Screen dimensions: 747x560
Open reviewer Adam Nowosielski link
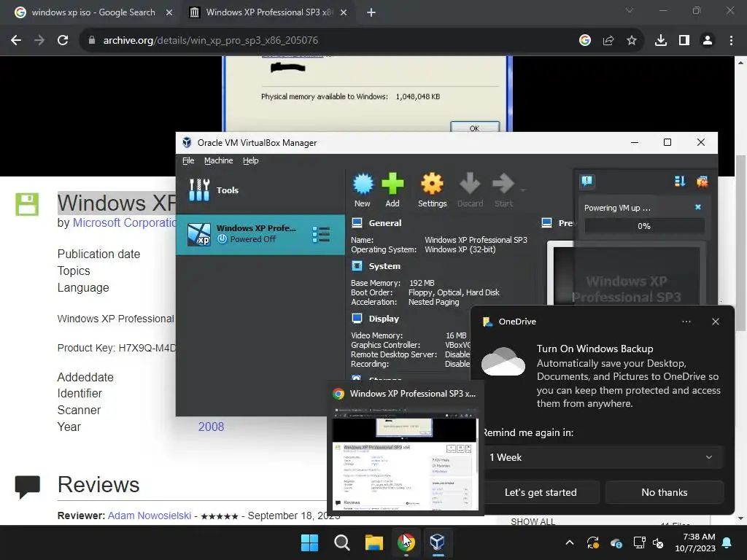(x=150, y=516)
